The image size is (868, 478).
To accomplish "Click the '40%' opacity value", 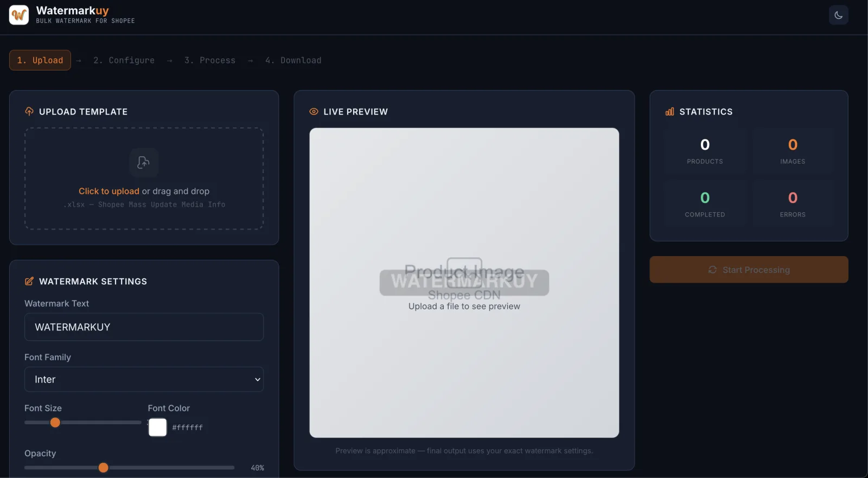I will pyautogui.click(x=258, y=468).
